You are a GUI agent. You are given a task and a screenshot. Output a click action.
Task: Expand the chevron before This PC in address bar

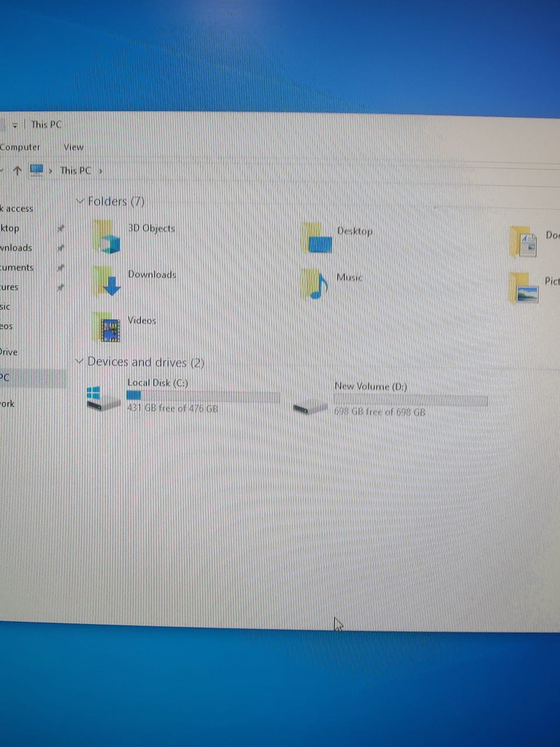[51, 171]
